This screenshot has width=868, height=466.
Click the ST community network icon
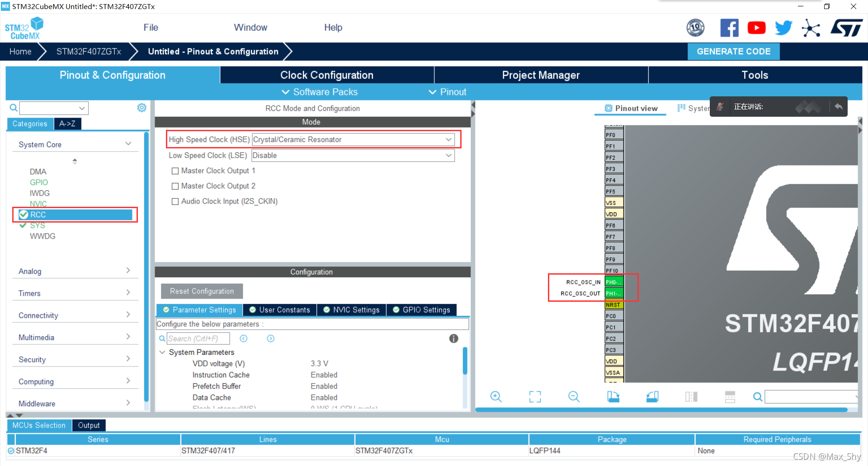811,28
